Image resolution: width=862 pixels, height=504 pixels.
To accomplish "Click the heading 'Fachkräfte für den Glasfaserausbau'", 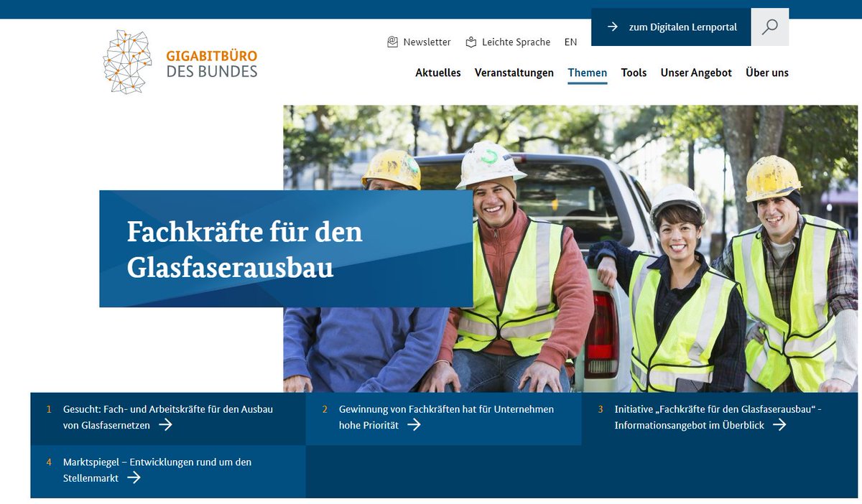I will click(x=245, y=249).
